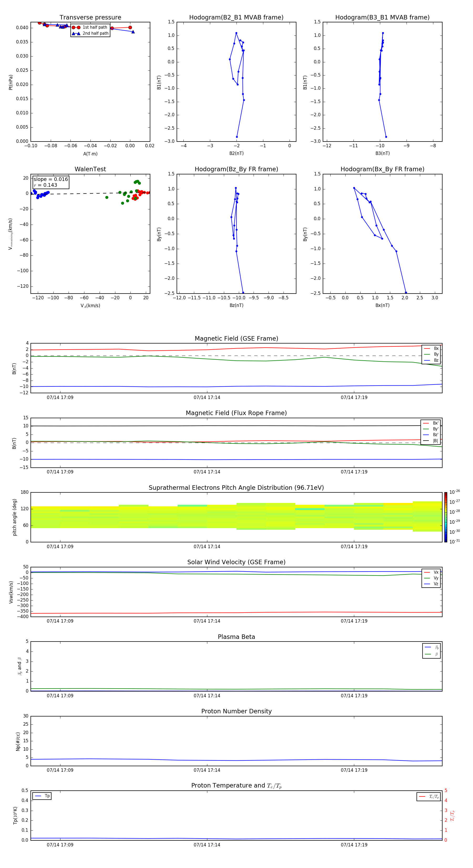Click the 'WalenTest' plot title

(x=90, y=169)
